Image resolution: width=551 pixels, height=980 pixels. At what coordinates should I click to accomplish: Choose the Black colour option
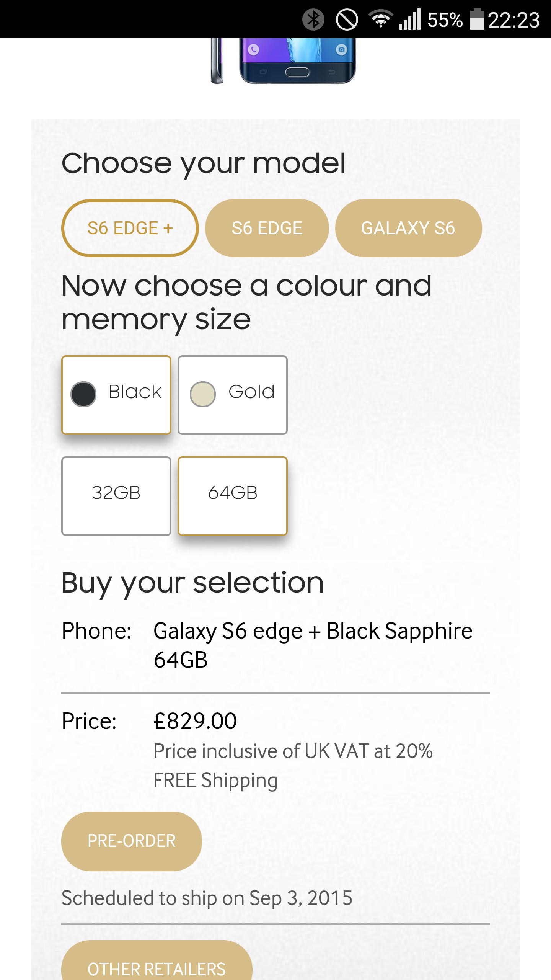click(x=116, y=395)
